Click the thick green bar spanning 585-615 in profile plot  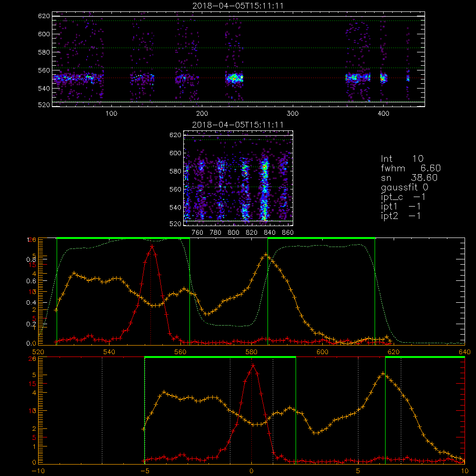point(321,238)
